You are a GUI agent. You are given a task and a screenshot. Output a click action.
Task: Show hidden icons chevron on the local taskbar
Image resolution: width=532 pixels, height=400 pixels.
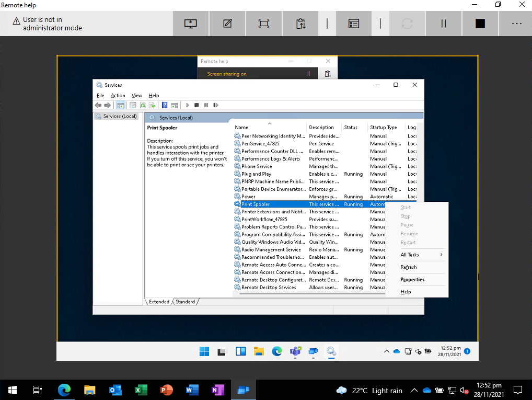pos(414,391)
